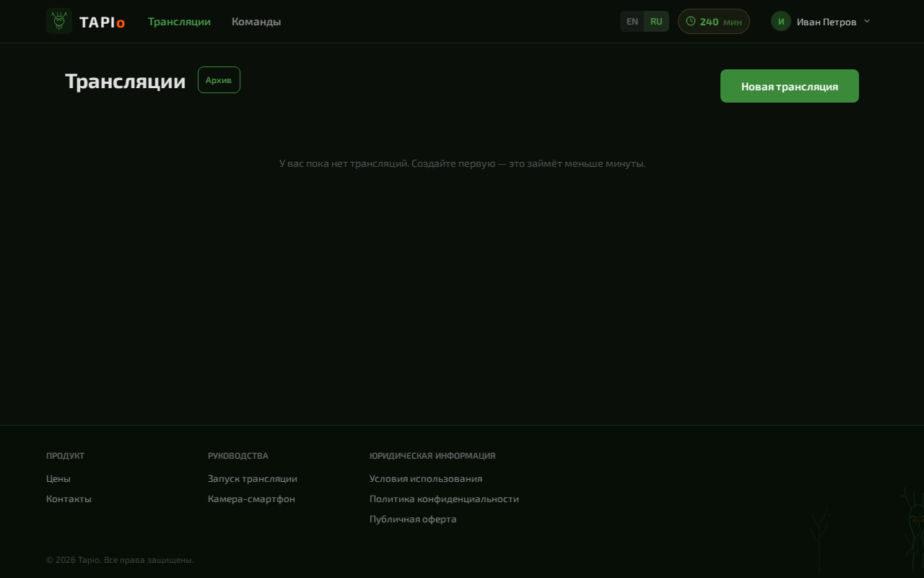Switch language to EN

pyautogui.click(x=632, y=21)
